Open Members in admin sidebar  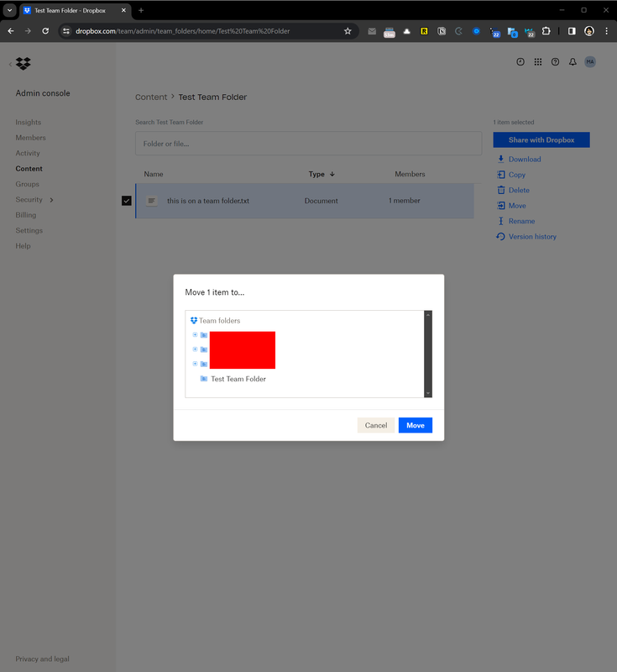pyautogui.click(x=30, y=138)
